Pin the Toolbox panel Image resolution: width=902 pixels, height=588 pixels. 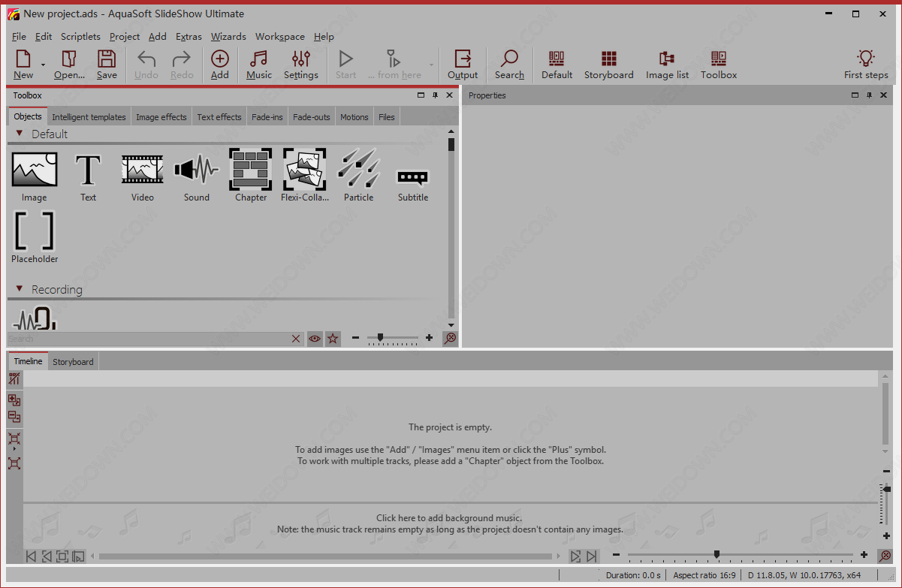[x=435, y=95]
